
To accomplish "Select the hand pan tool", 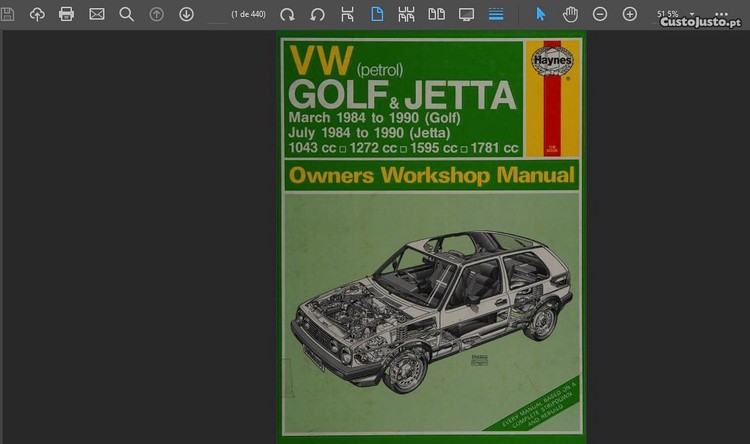I will pos(570,14).
